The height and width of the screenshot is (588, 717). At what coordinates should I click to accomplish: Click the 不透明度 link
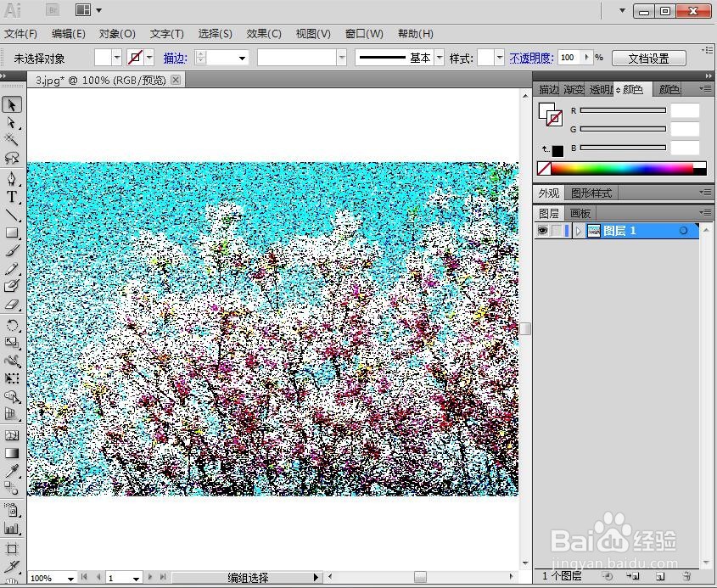[x=531, y=58]
